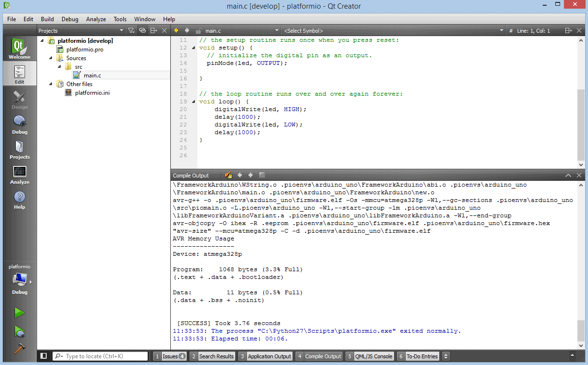Enable synchronize with editor in Projects panel

click(142, 30)
